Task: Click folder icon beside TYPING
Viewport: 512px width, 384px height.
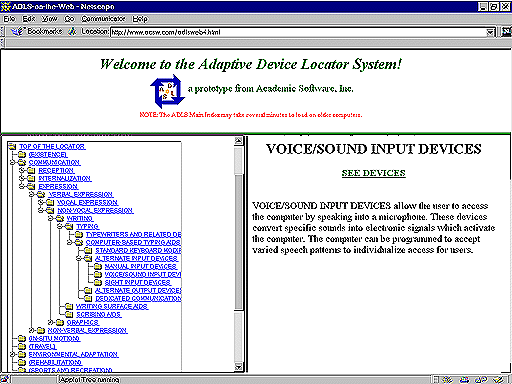Action: pos(69,226)
